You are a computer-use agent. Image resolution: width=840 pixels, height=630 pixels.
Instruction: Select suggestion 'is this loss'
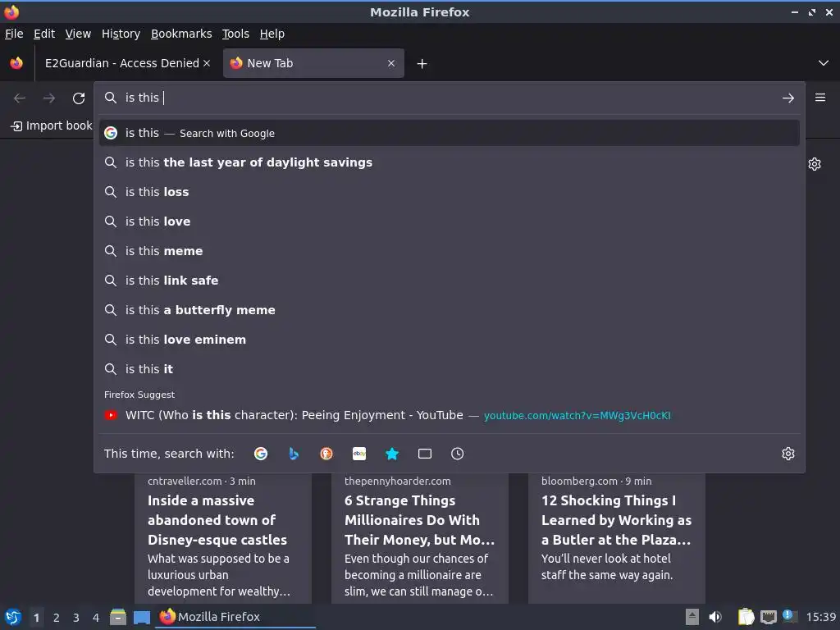(x=450, y=192)
